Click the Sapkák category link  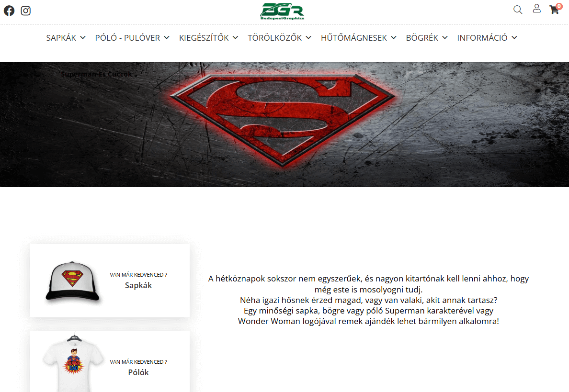click(x=138, y=285)
